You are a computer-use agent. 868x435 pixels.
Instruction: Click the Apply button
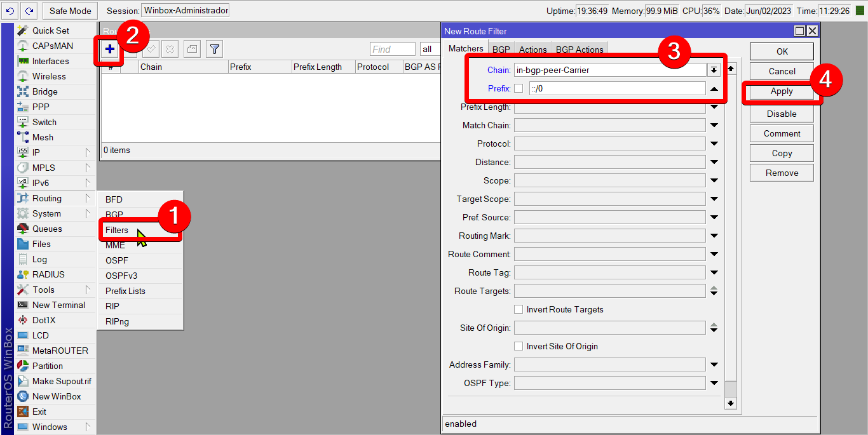click(x=782, y=91)
